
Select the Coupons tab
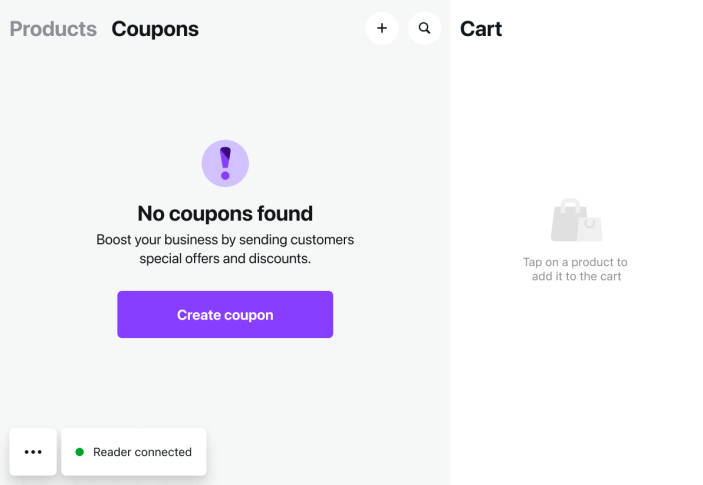click(155, 29)
